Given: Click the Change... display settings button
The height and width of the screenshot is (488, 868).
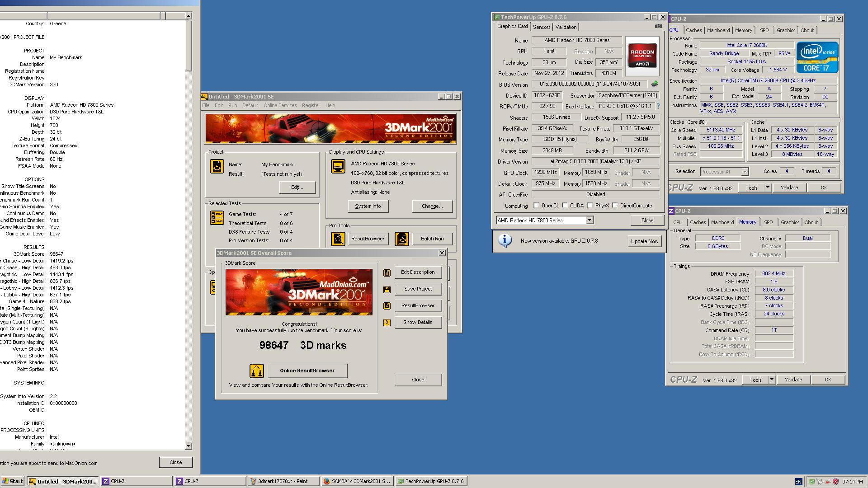Looking at the screenshot, I should click(432, 206).
